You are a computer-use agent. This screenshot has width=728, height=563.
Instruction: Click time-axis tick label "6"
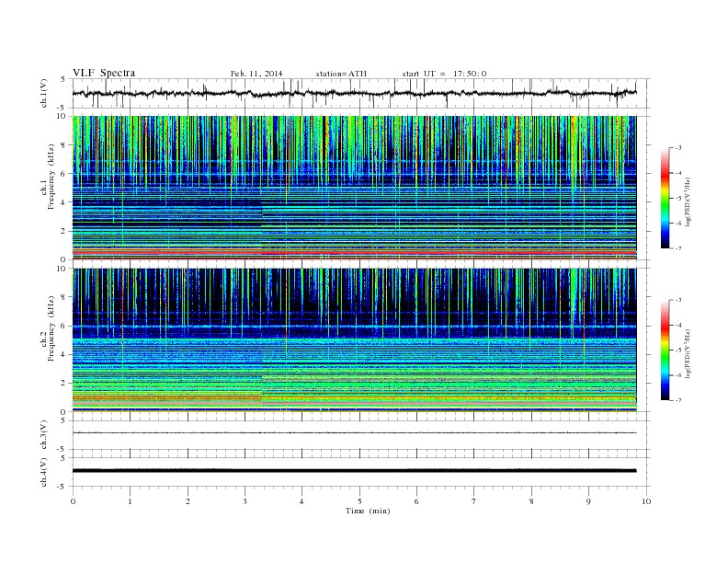click(x=416, y=501)
